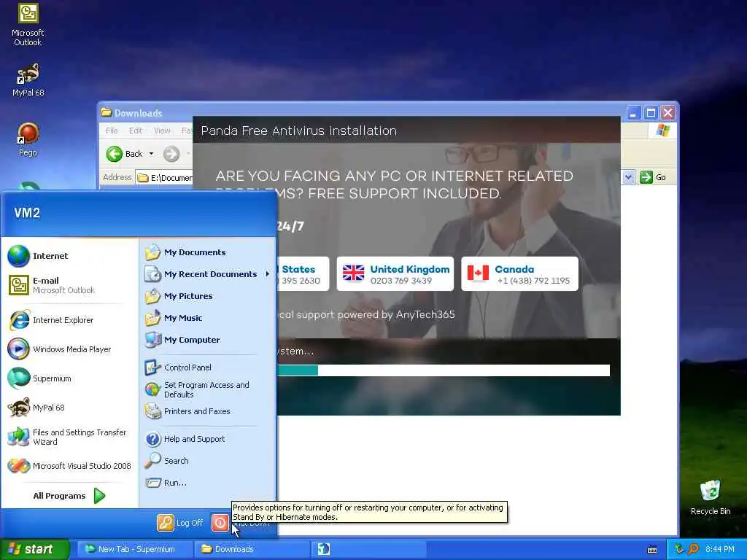Screen dimensions: 747x560
Task: Open the Edit menu in Downloads window
Action: pos(135,131)
